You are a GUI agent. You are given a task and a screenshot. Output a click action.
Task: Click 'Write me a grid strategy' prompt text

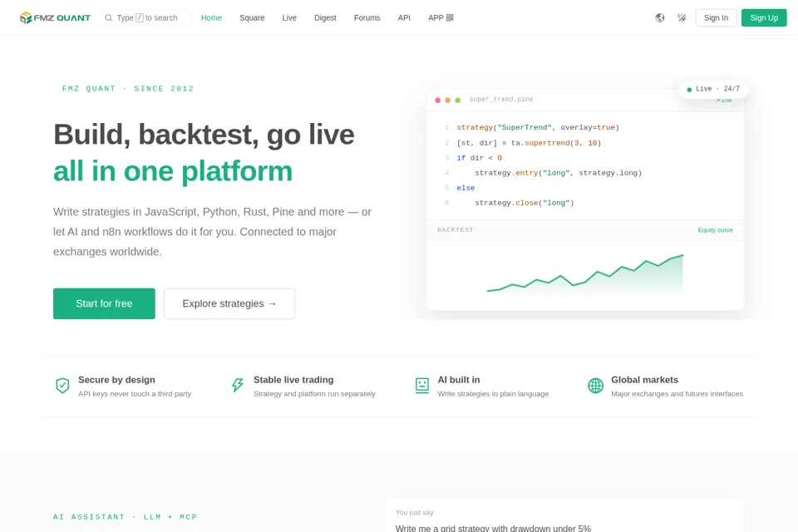493,528
